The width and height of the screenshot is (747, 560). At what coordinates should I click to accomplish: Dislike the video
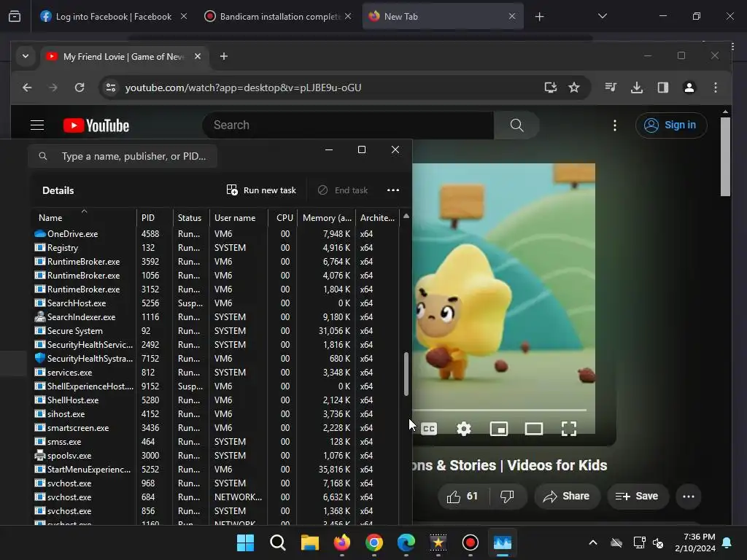coord(508,497)
